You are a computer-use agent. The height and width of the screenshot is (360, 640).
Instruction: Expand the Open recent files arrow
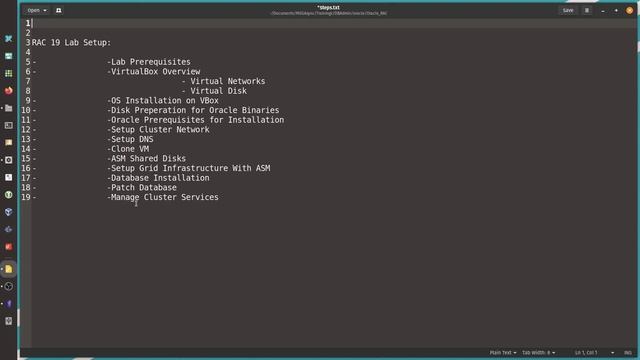pyautogui.click(x=45, y=10)
